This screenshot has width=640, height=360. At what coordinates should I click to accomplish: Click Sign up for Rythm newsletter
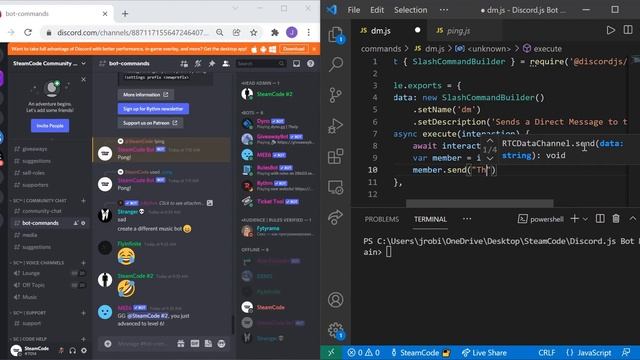click(x=153, y=109)
